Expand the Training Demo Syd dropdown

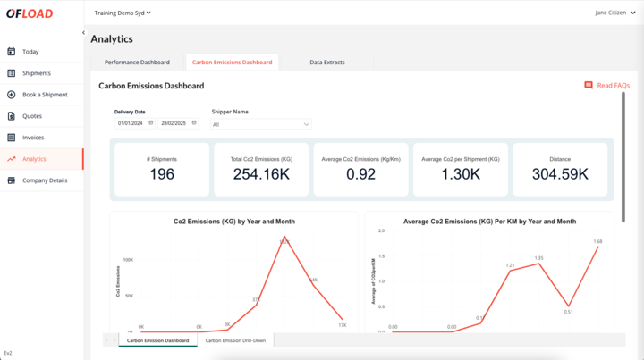(123, 13)
